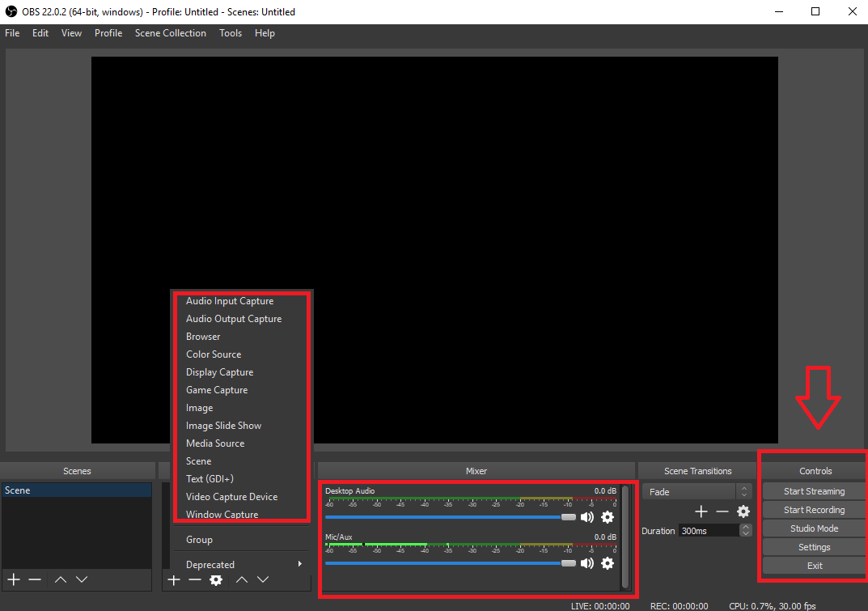Open transition properties gear icon
The width and height of the screenshot is (868, 611).
click(x=743, y=511)
